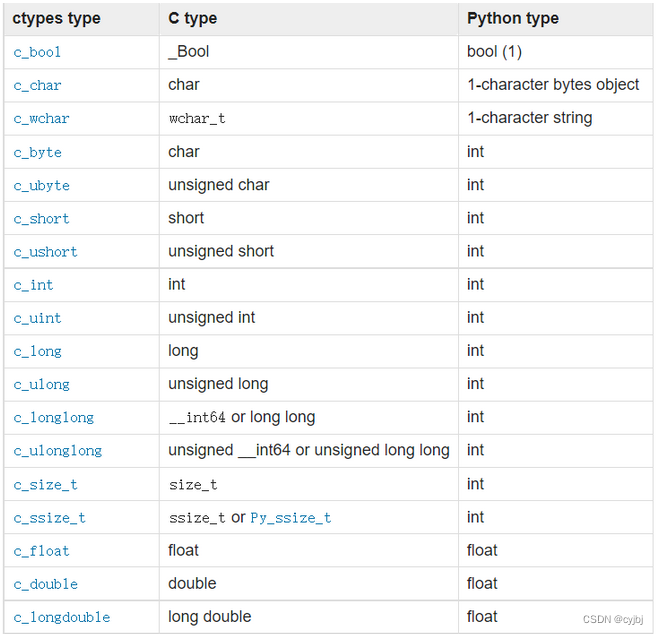Select 'int' Python type in c_byte row
Screen dimensions: 658x634
pos(556,152)
